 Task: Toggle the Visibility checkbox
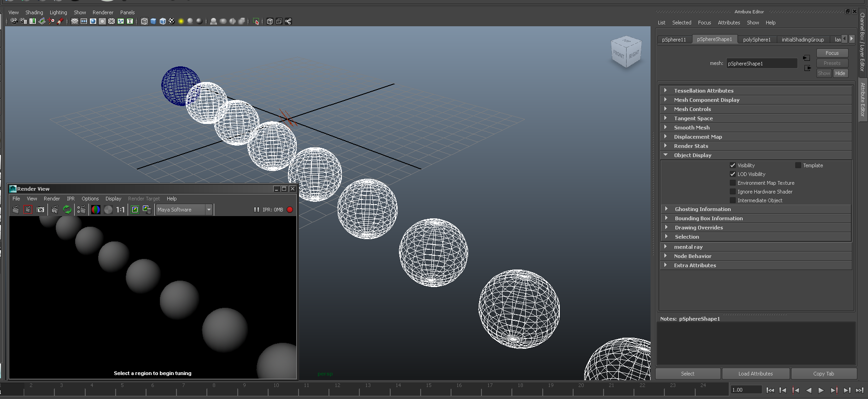pos(733,165)
